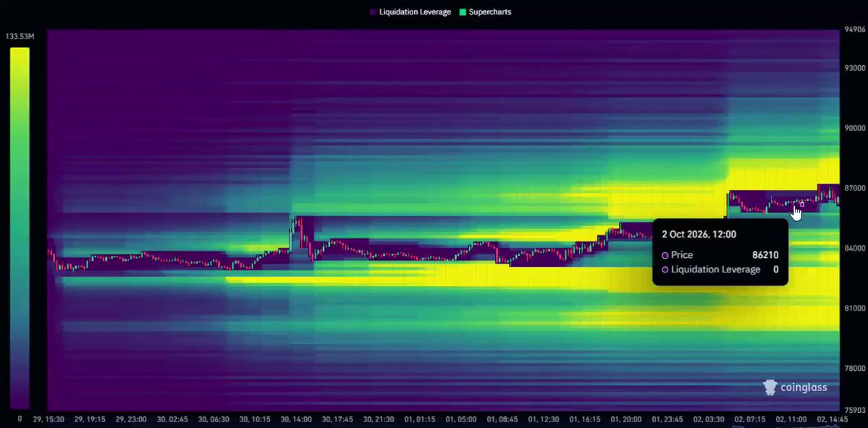Click the 133.53M scale maximum label
This screenshot has width=868, height=428.
click(x=20, y=36)
